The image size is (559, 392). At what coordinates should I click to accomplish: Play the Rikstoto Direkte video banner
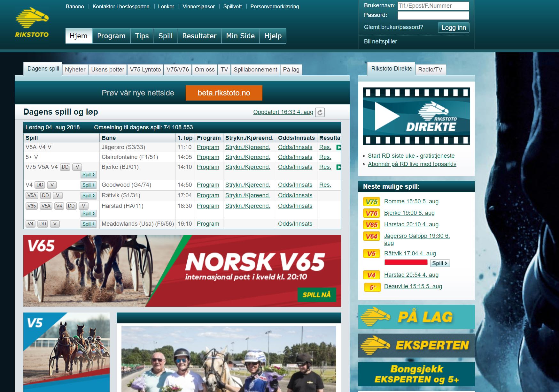(416, 116)
